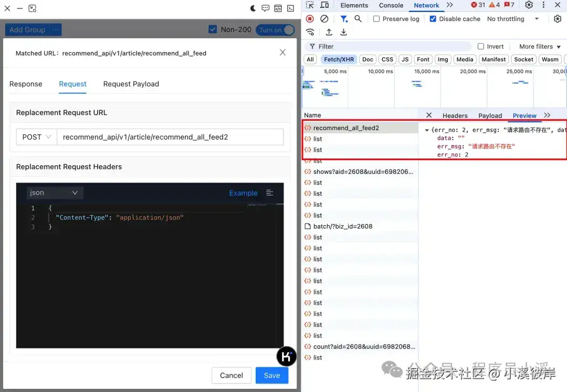Import HAR file upload icon
Screen dimensions: 567x392
329,32
